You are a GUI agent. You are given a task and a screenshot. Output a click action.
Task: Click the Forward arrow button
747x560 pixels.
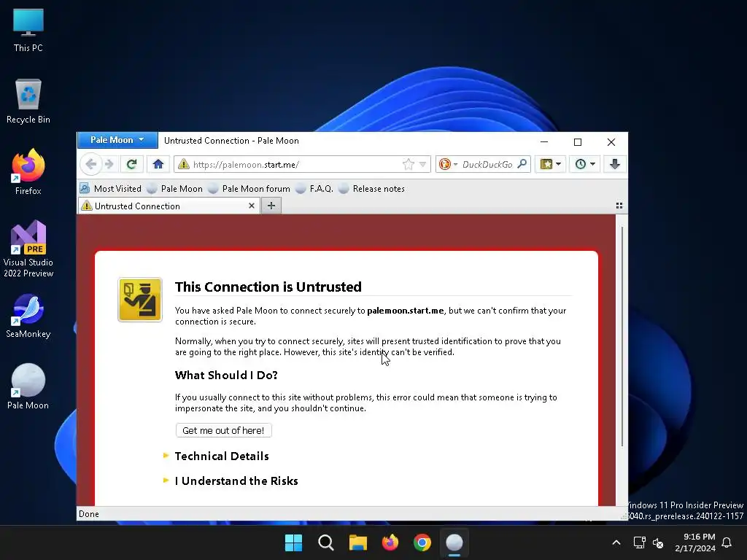[x=109, y=164]
